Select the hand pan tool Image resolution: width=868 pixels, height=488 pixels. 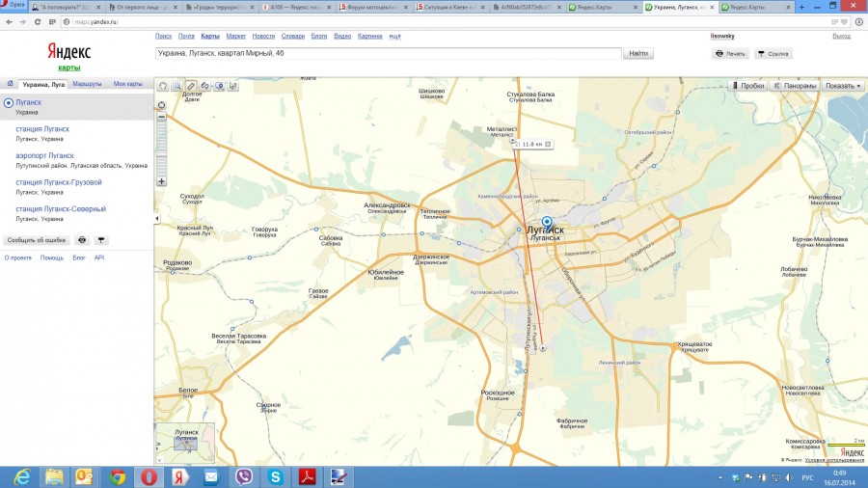[x=163, y=86]
